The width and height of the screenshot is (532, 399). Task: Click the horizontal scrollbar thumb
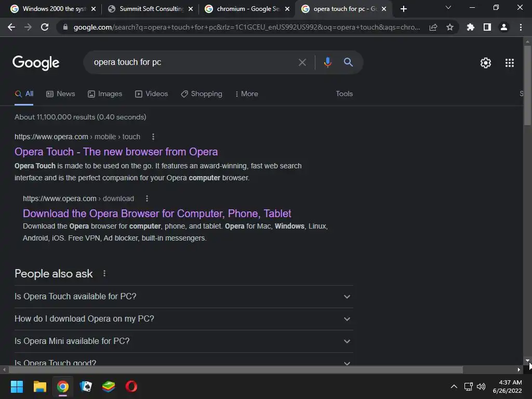236,370
